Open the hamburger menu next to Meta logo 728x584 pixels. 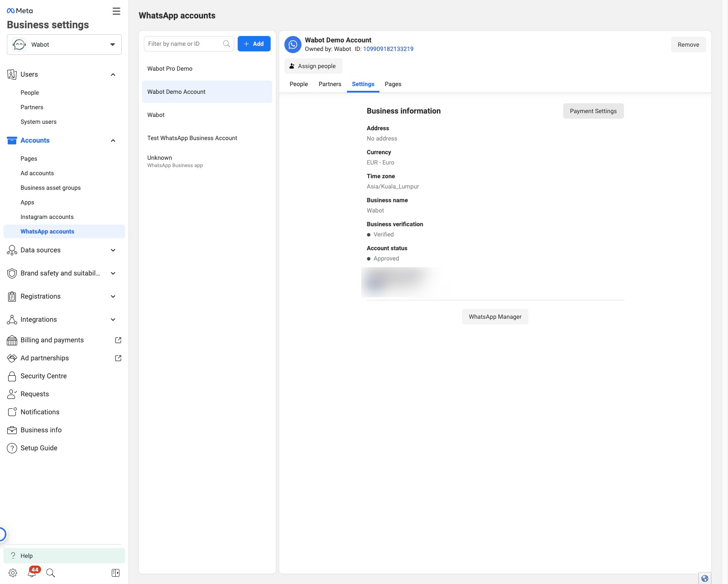tap(116, 11)
